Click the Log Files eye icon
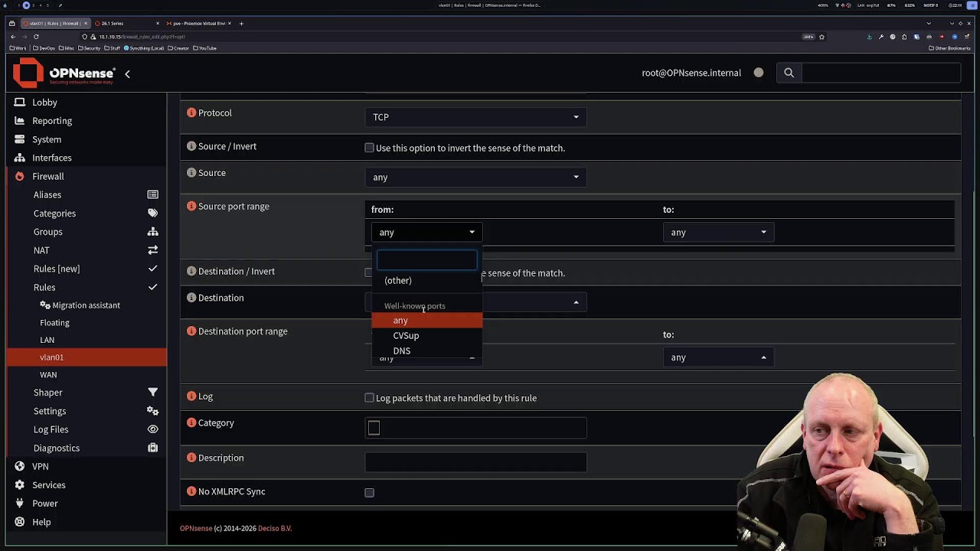 coord(152,429)
